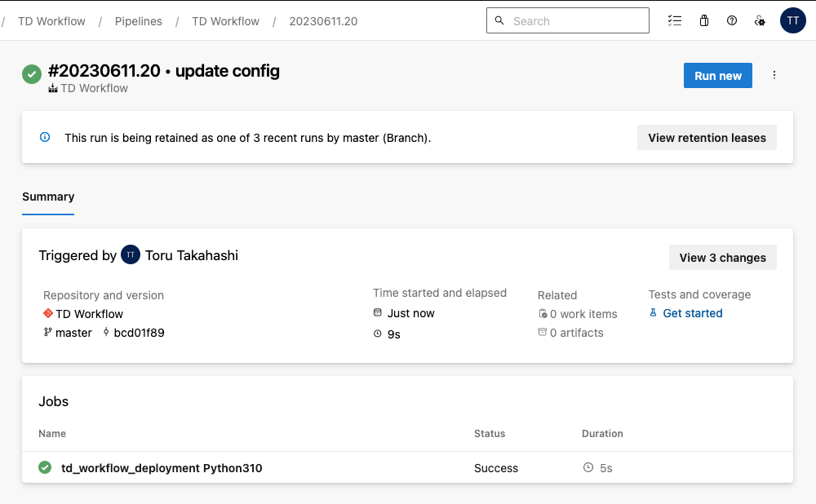The width and height of the screenshot is (816, 504).
Task: Click the job success checkmark icon
Action: (45, 467)
